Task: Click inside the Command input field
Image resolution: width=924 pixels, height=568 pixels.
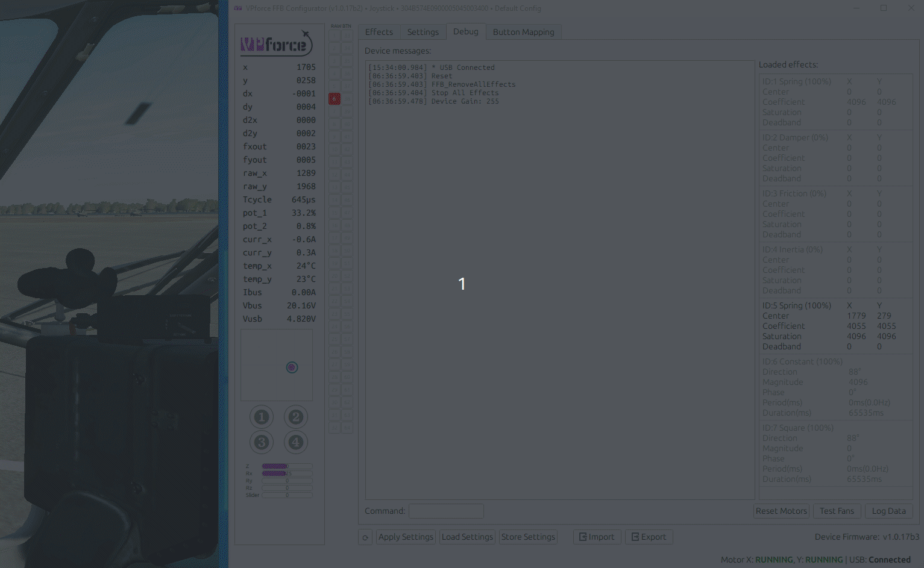Action: [x=446, y=511]
